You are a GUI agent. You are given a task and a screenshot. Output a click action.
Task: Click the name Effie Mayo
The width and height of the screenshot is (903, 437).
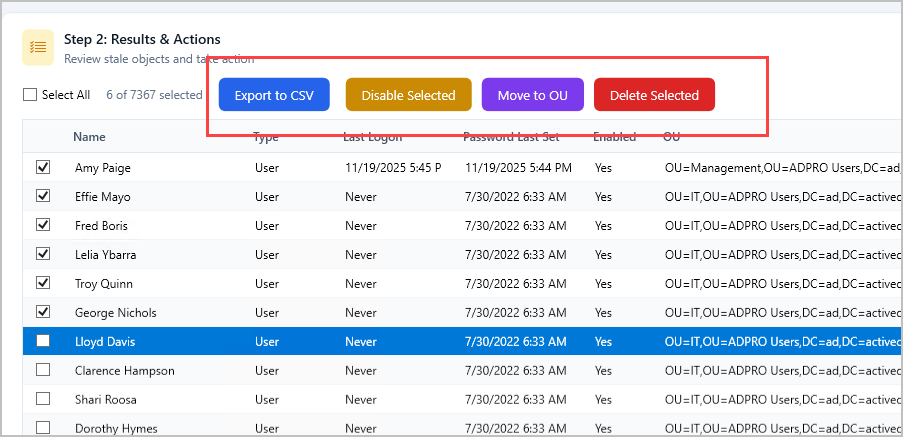[103, 197]
